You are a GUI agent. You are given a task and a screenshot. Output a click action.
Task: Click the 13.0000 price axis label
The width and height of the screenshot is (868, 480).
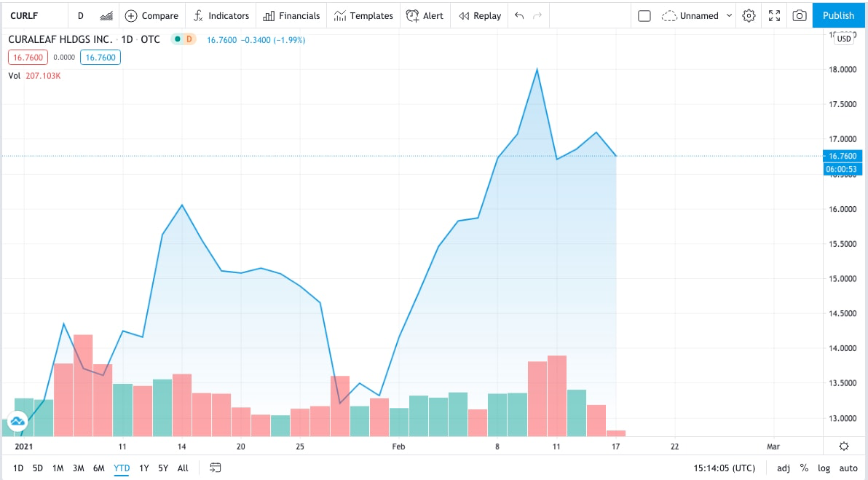[843, 418]
